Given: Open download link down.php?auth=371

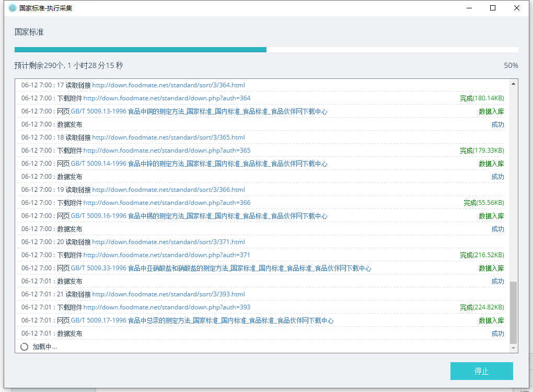Looking at the screenshot, I should coord(167,255).
